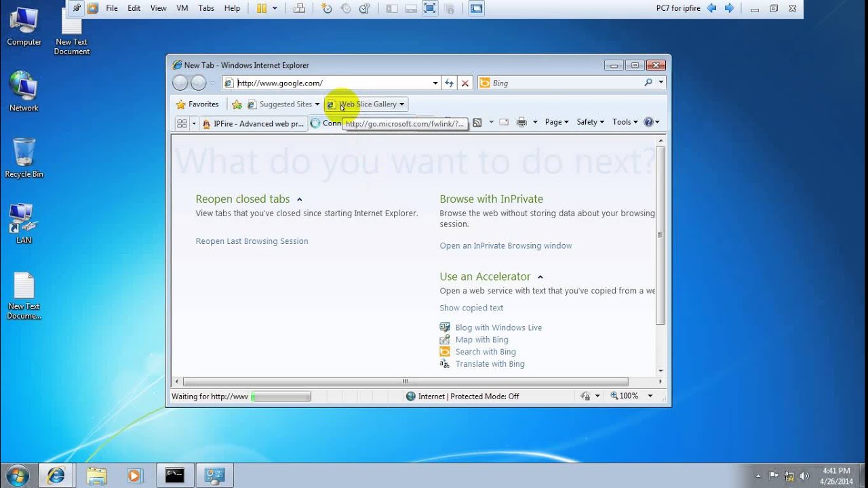Click the Add to Favorites Bar star icon
The width and height of the screenshot is (868, 488).
coord(237,104)
